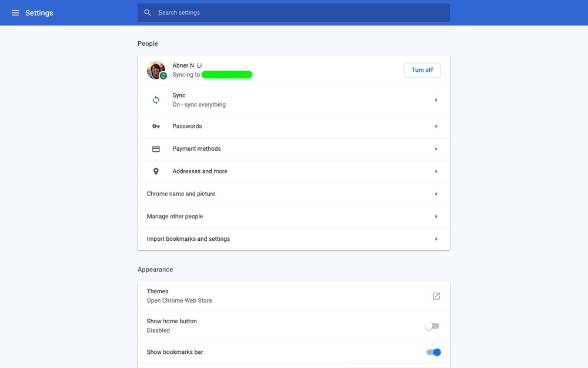This screenshot has width=588, height=368.
Task: Click the Passwords key icon
Action: pyautogui.click(x=156, y=126)
